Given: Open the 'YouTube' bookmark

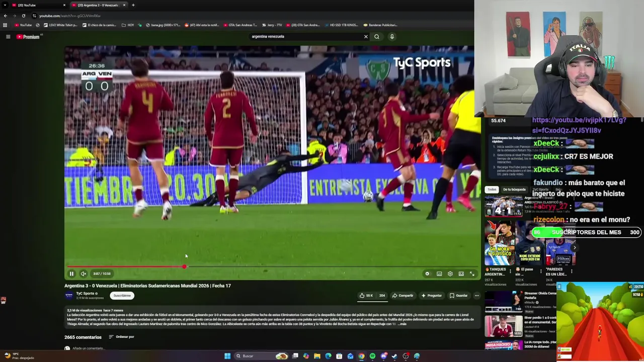Looking at the screenshot, I should pyautogui.click(x=23, y=25).
